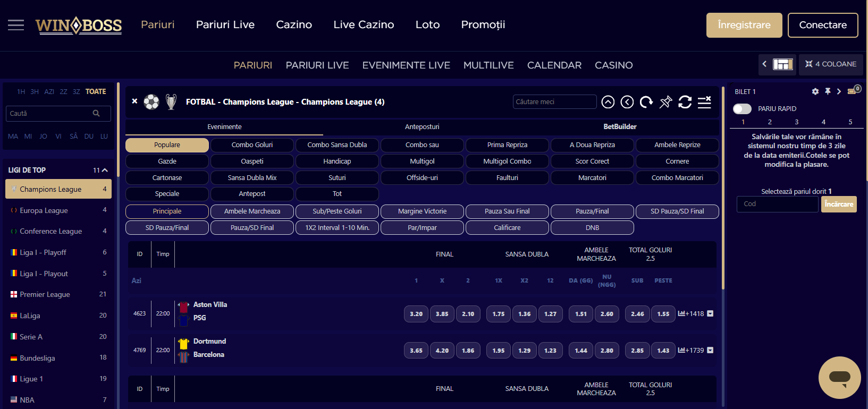Click the clear-list icon in the match header
The image size is (868, 409).
coord(704,102)
